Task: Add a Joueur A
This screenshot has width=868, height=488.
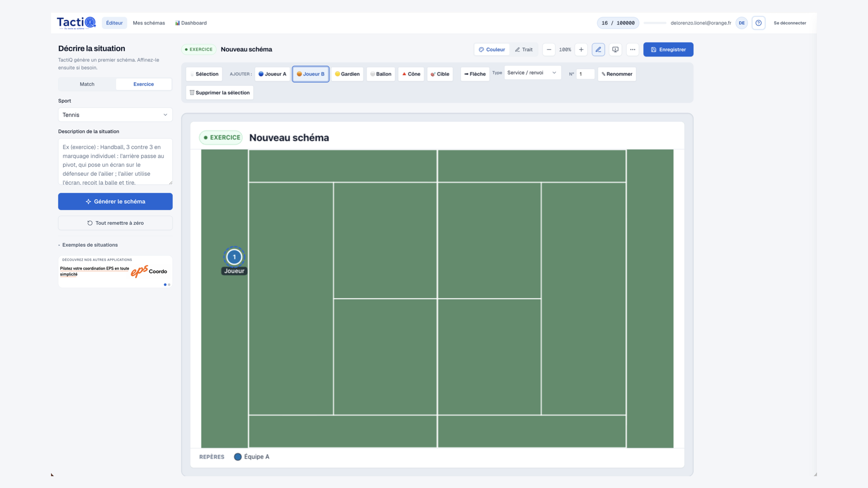Action: (x=272, y=74)
